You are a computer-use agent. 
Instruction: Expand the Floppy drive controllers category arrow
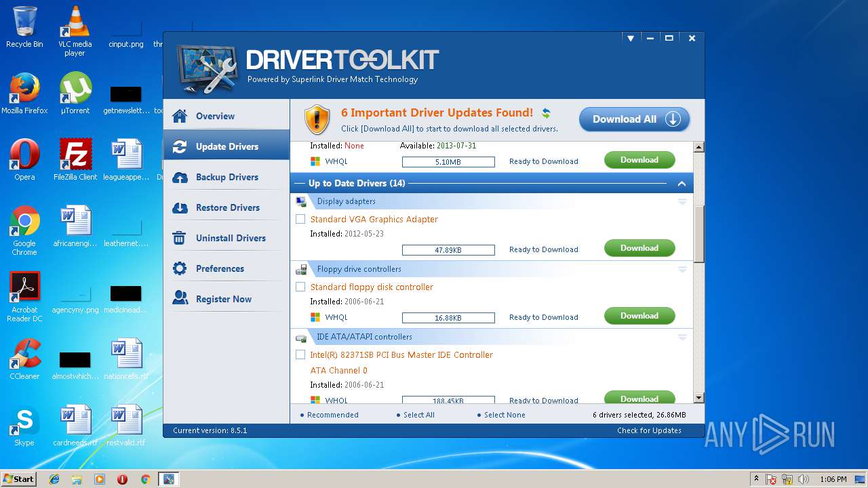coord(682,269)
